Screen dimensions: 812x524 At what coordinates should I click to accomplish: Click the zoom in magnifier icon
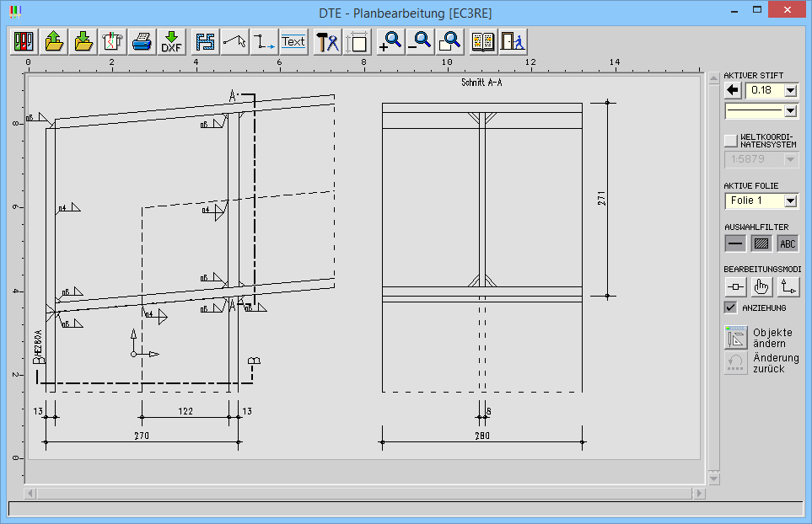pyautogui.click(x=390, y=41)
